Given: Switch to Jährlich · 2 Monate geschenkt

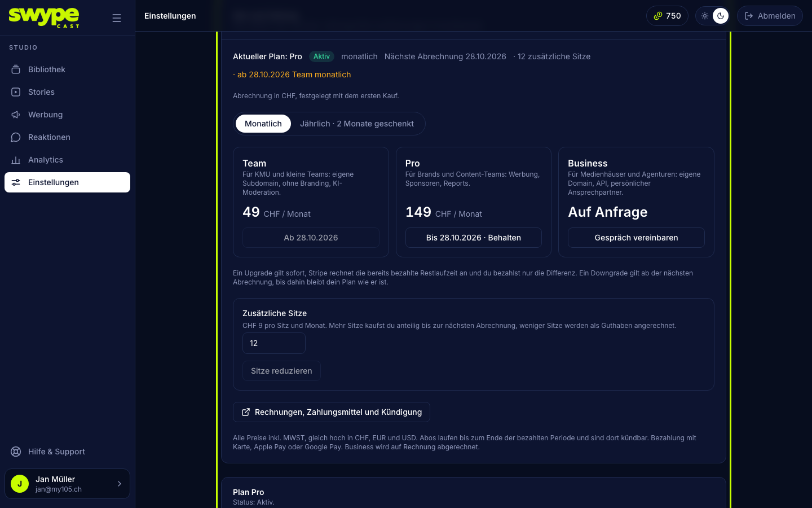Looking at the screenshot, I should tap(357, 124).
